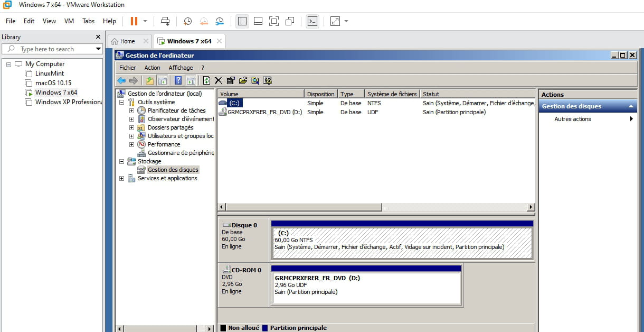Toggle the show/hide console tree toolbar icon
Viewport: 644px width, 332px height.
point(163,80)
